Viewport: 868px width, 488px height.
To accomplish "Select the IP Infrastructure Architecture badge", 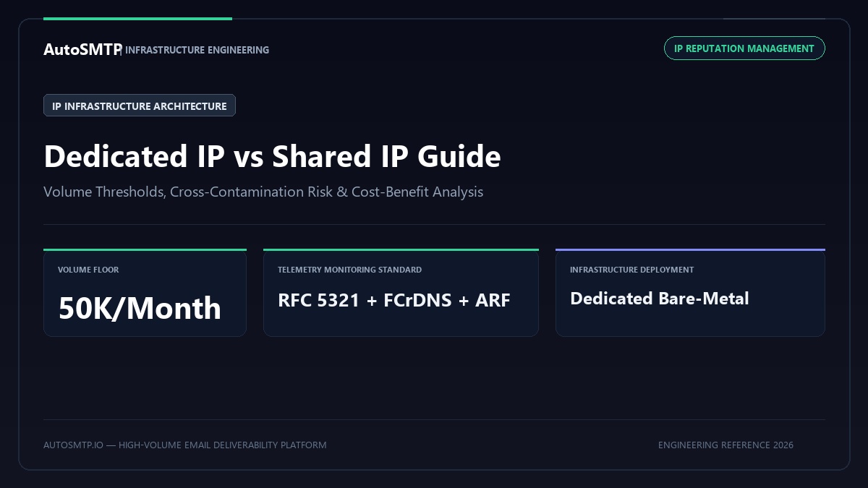I will tap(140, 106).
